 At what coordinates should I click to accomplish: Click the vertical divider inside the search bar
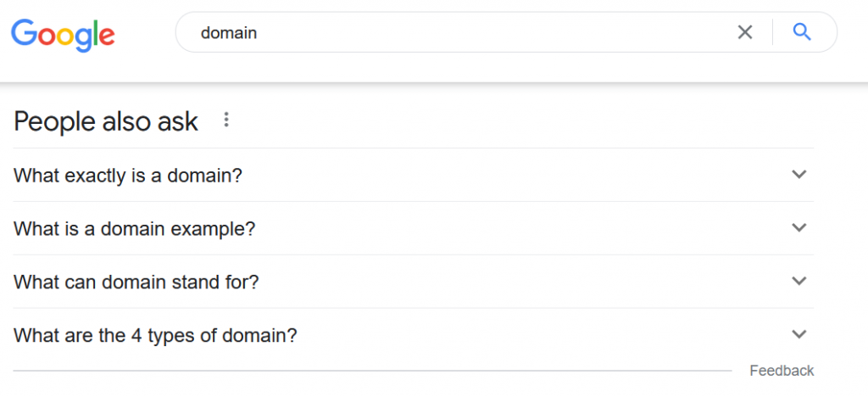click(x=773, y=33)
